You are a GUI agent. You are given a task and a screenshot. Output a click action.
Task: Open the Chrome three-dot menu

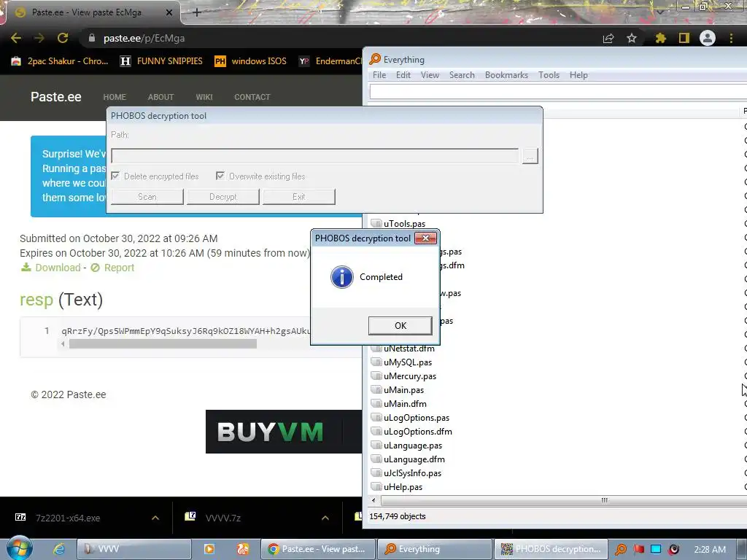[x=731, y=38]
